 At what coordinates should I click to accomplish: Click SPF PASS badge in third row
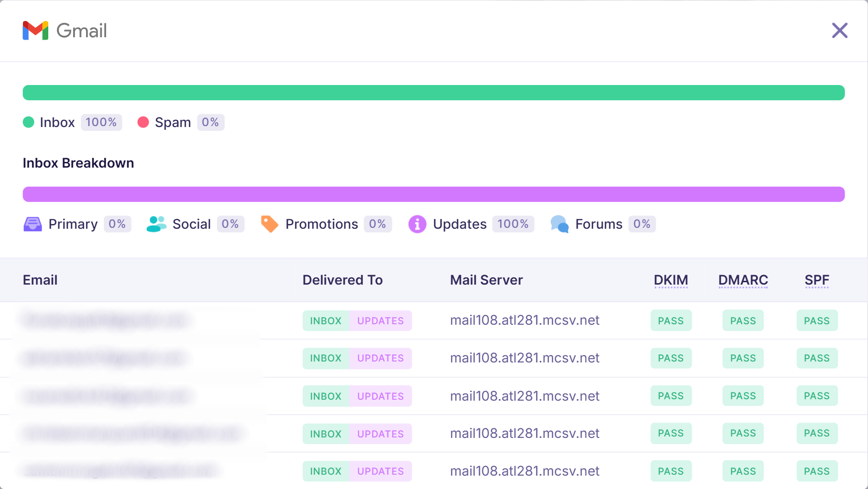817,396
